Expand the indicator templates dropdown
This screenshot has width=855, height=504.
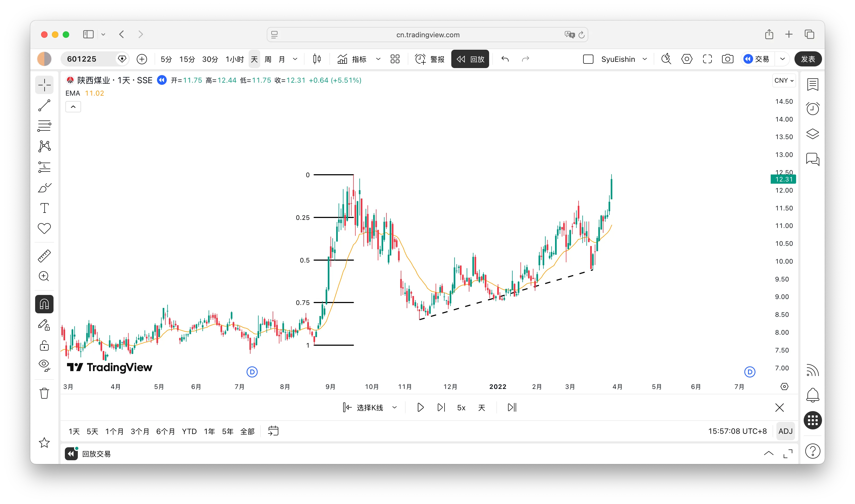pyautogui.click(x=378, y=59)
